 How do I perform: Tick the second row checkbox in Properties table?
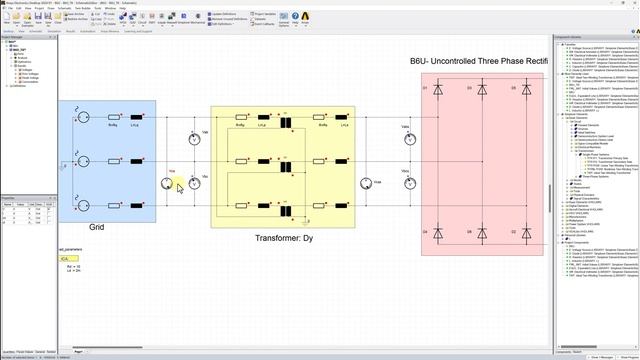pos(49,213)
